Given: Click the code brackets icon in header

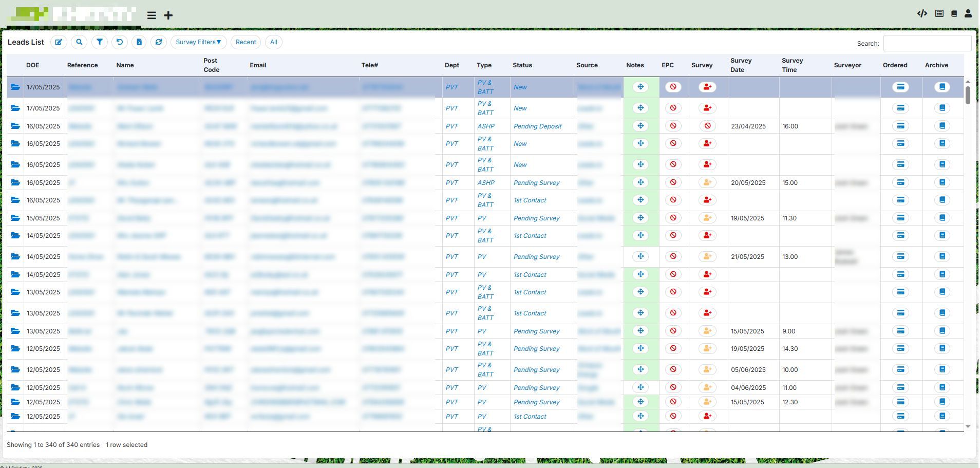Looking at the screenshot, I should pyautogui.click(x=922, y=14).
